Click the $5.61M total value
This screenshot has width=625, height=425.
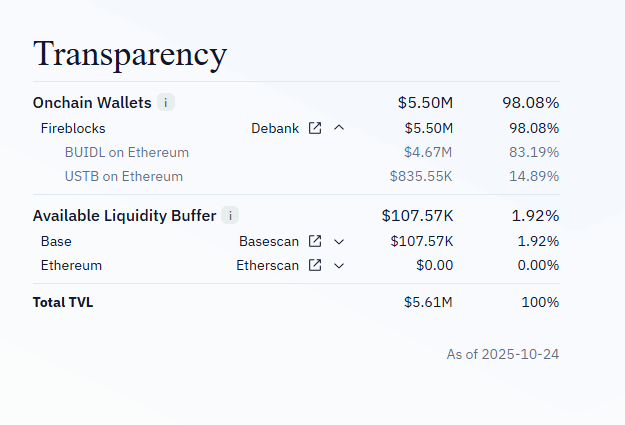(x=428, y=302)
